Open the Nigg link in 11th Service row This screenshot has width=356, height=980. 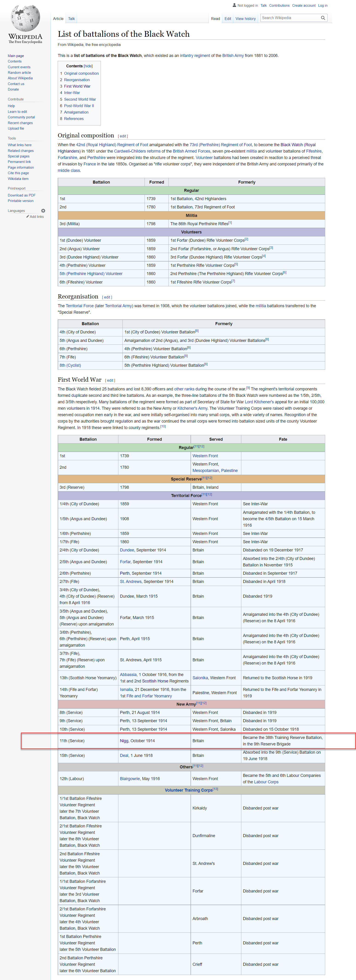(x=124, y=741)
